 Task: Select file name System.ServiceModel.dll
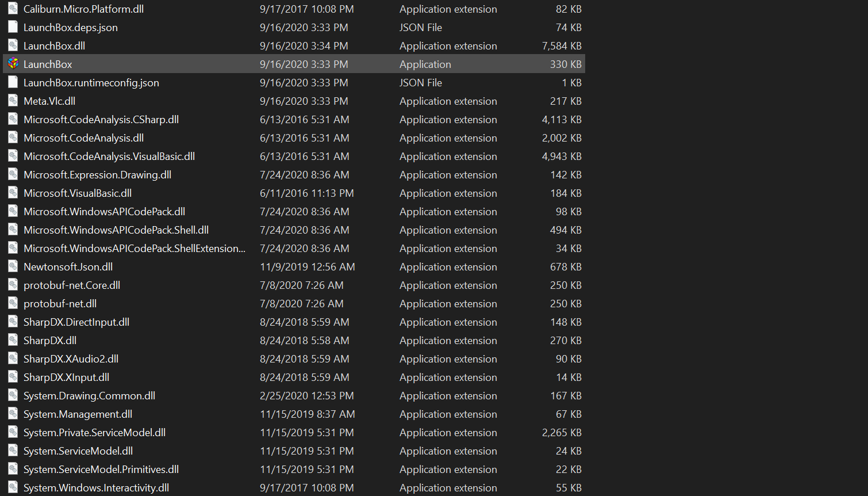coord(78,451)
